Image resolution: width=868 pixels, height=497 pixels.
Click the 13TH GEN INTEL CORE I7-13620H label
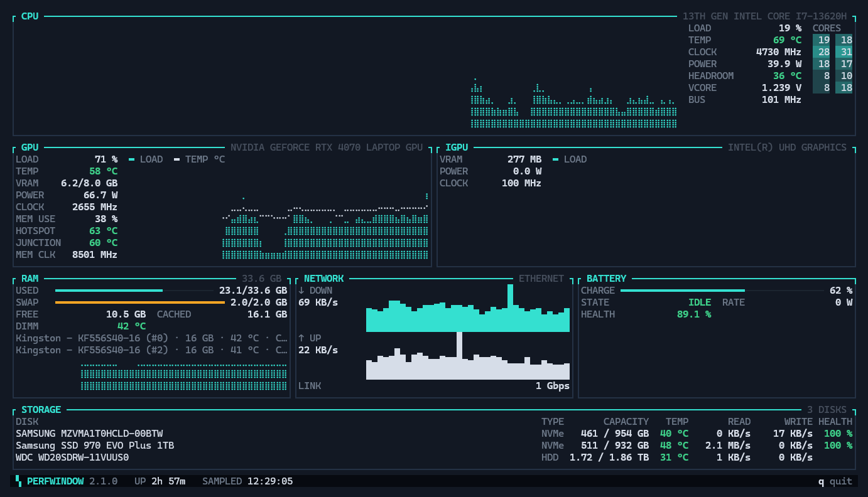point(764,16)
